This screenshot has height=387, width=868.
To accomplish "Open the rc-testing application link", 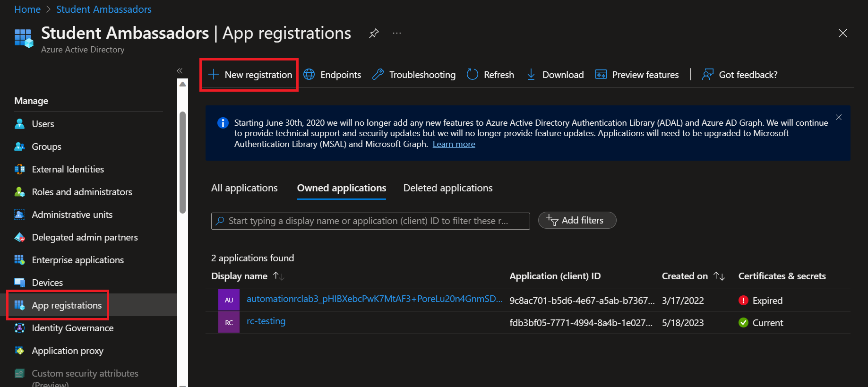I will click(266, 321).
